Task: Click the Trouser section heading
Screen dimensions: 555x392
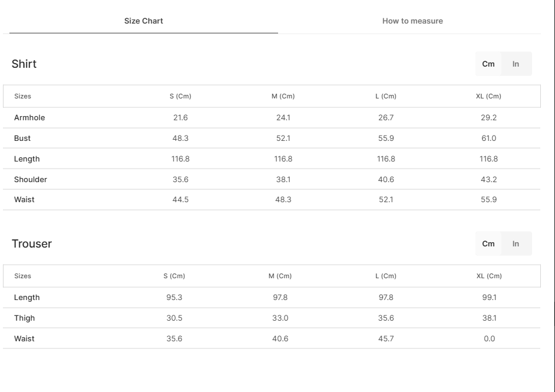Action: coord(32,244)
